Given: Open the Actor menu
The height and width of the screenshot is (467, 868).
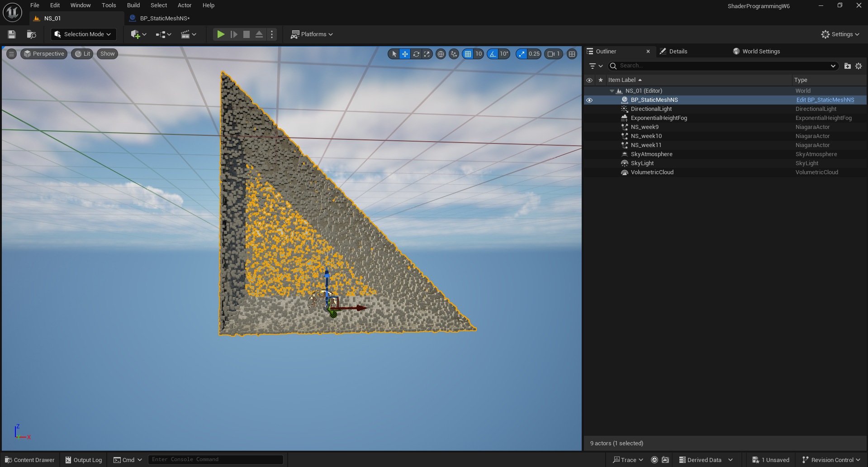Looking at the screenshot, I should pos(185,5).
